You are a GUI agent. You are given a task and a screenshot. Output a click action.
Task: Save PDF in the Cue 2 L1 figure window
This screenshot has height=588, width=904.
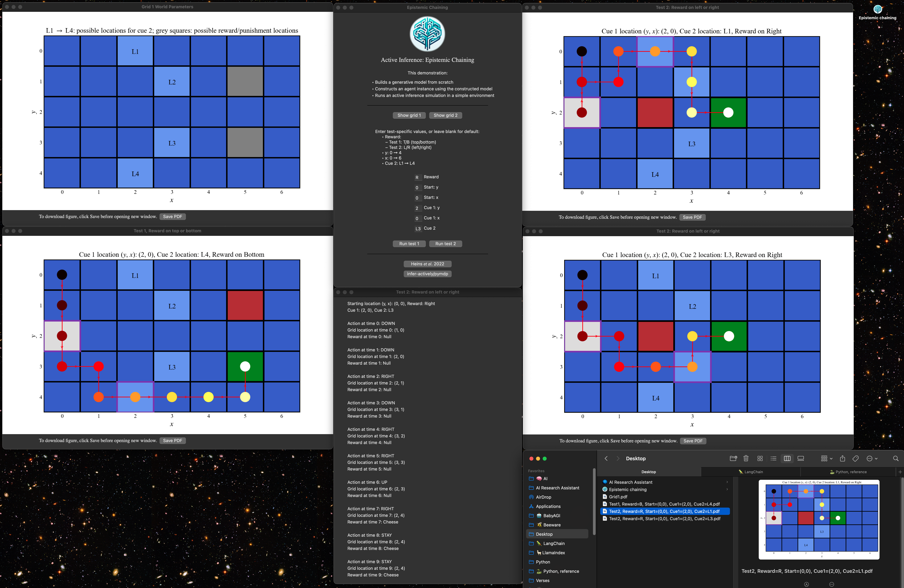(692, 217)
